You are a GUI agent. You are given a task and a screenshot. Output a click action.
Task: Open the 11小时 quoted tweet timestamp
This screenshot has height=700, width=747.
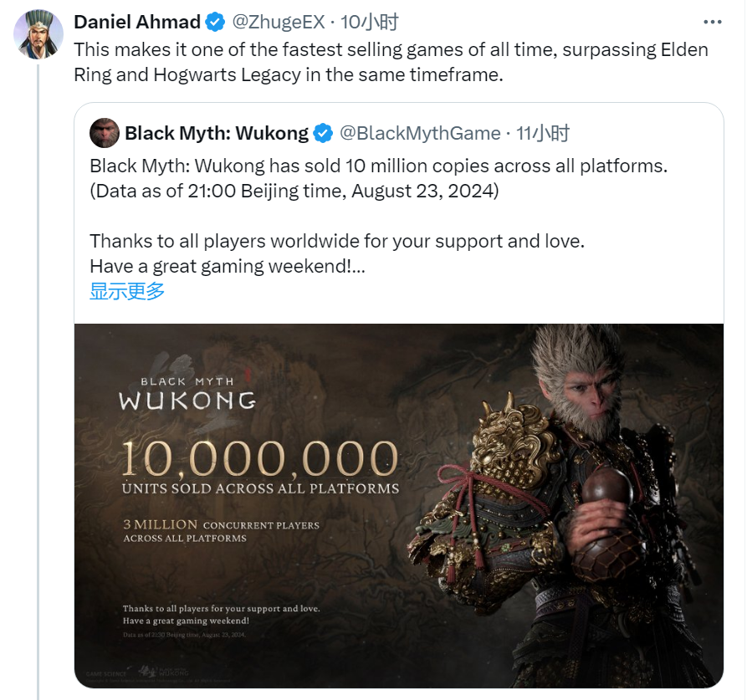click(543, 133)
